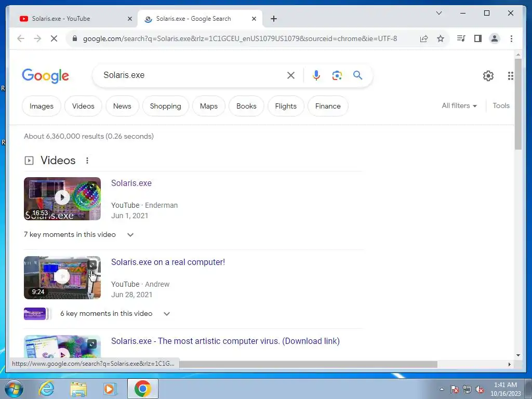Open search Tools
This screenshot has width=532, height=399.
click(501, 106)
